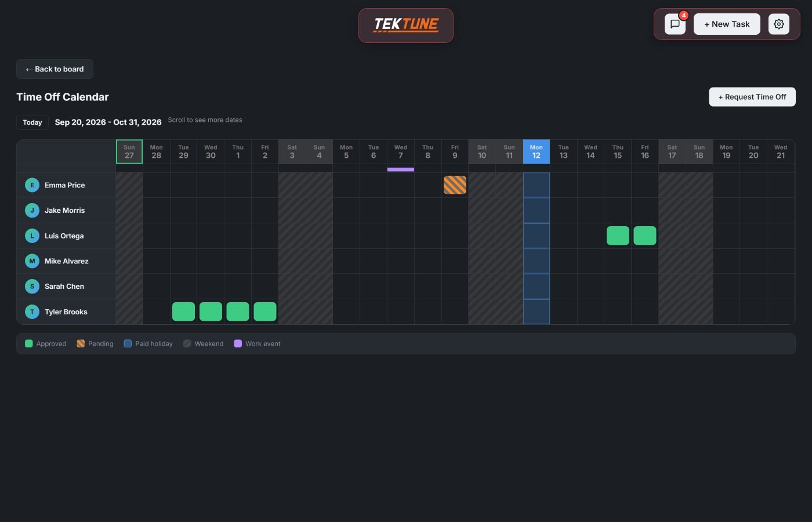
Task: Click the TekTune logo
Action: tap(406, 26)
